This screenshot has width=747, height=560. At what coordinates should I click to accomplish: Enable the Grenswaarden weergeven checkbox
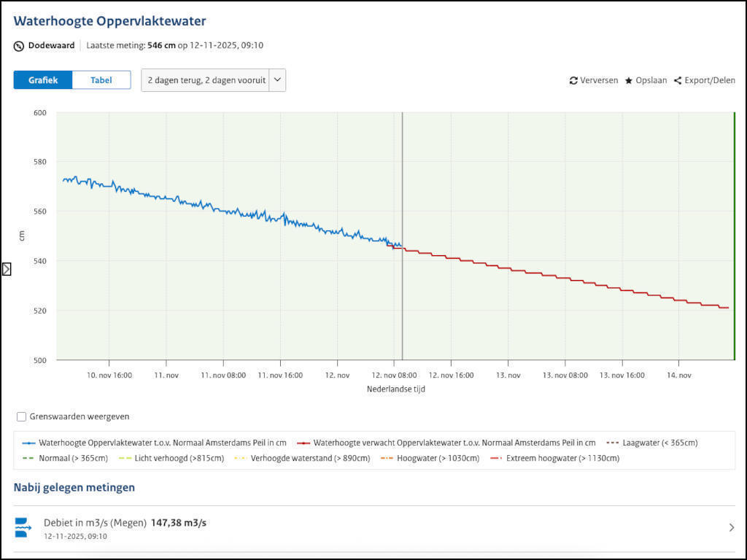(22, 416)
